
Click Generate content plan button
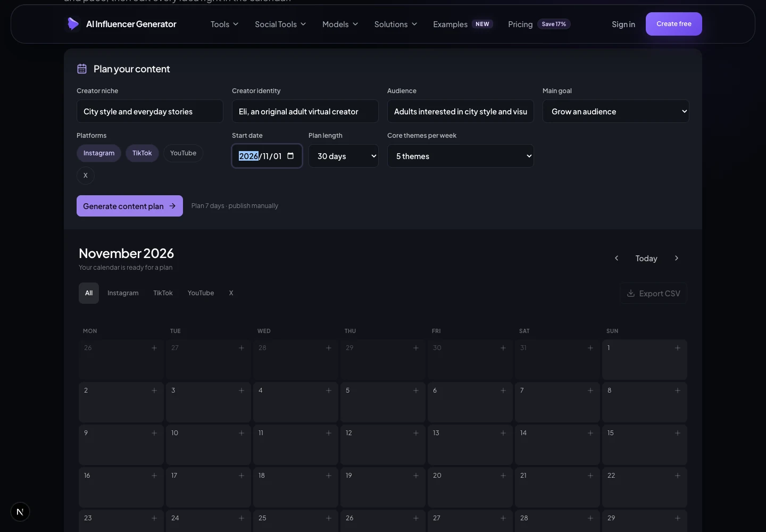130,206
